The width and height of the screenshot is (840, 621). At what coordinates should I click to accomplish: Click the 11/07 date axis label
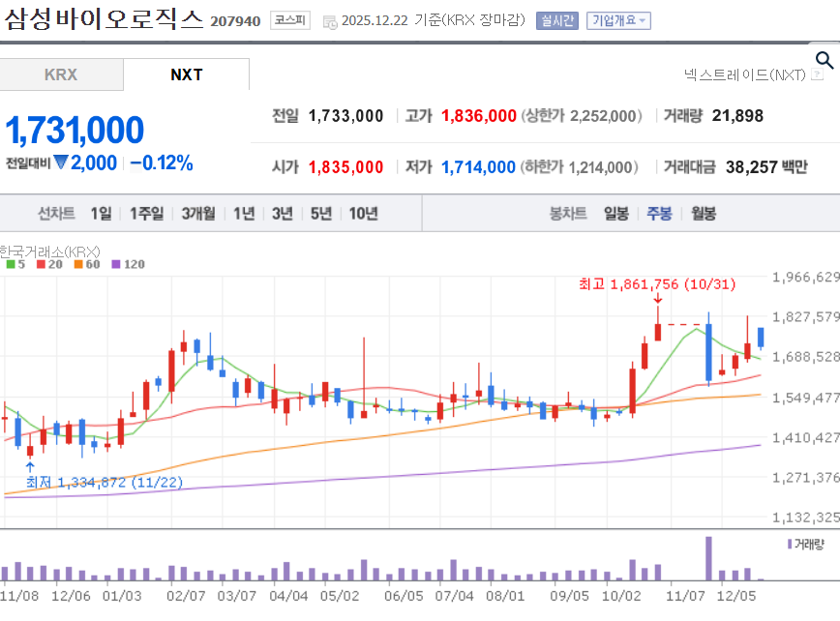(685, 596)
